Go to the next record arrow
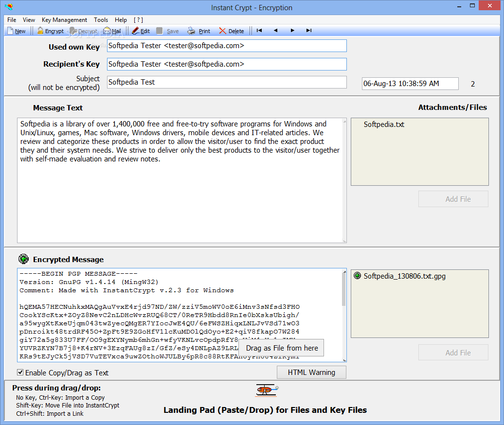The image size is (504, 425). [x=292, y=31]
